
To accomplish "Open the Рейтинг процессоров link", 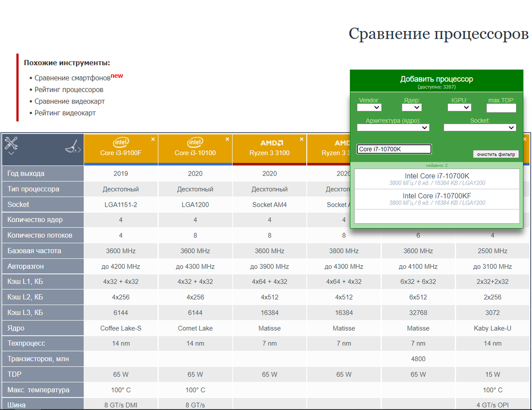I will coord(69,90).
